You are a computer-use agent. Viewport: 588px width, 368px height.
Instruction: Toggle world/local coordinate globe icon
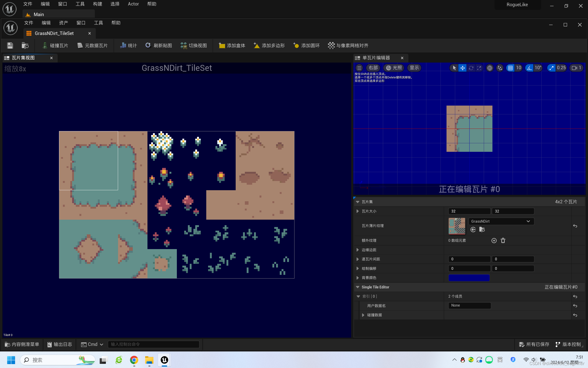(x=490, y=68)
